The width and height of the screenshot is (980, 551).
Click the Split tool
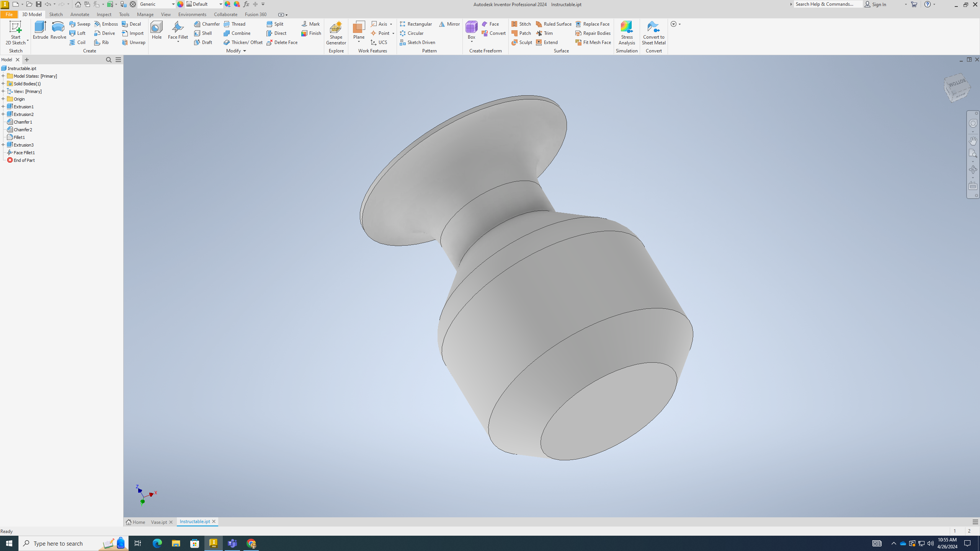coord(275,24)
